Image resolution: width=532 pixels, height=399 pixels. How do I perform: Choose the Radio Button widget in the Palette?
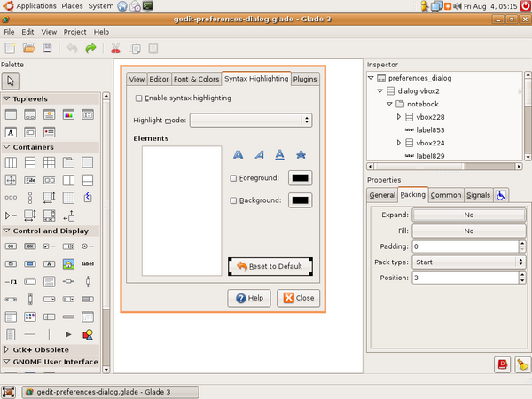tap(88, 246)
